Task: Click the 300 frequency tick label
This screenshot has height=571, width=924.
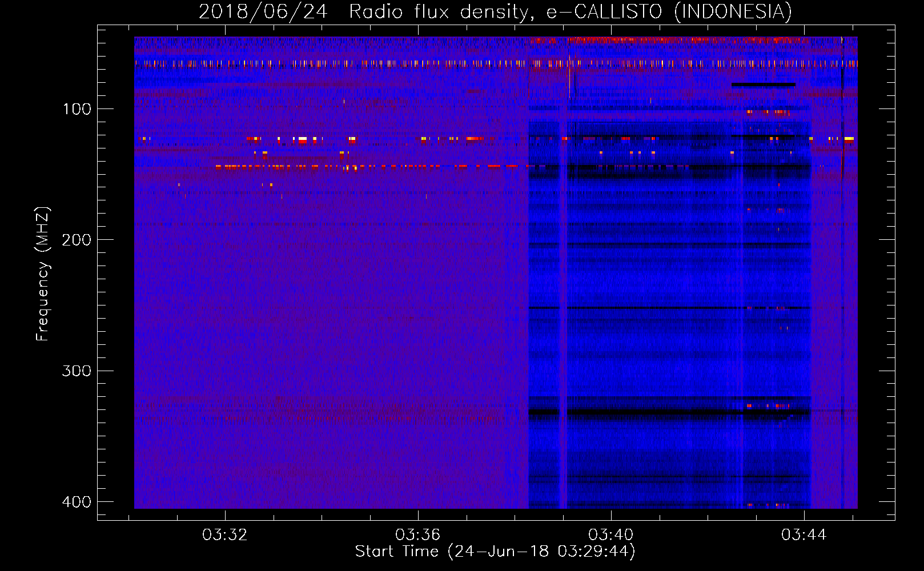Action: [77, 371]
